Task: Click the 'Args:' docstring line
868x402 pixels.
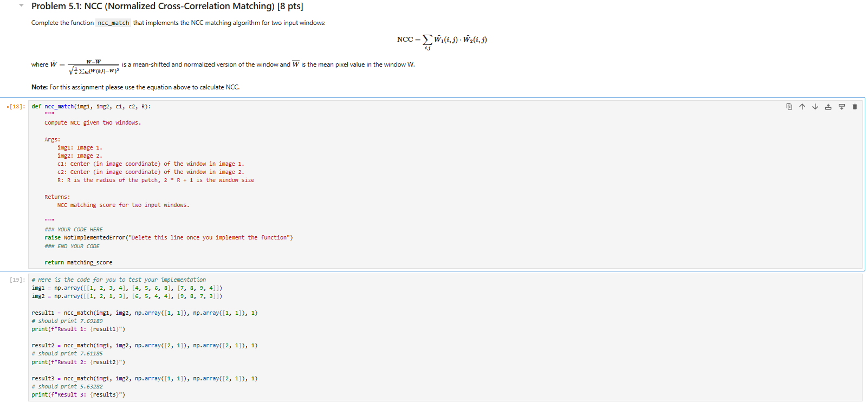Action: tap(53, 140)
